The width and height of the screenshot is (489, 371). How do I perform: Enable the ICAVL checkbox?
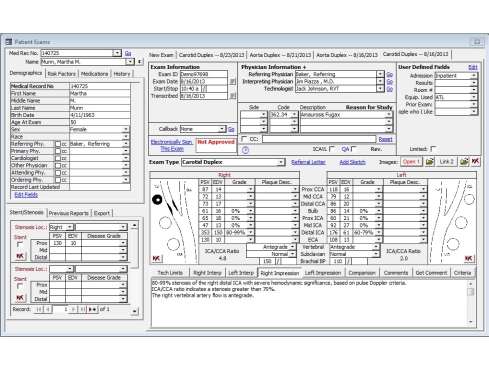click(x=332, y=149)
